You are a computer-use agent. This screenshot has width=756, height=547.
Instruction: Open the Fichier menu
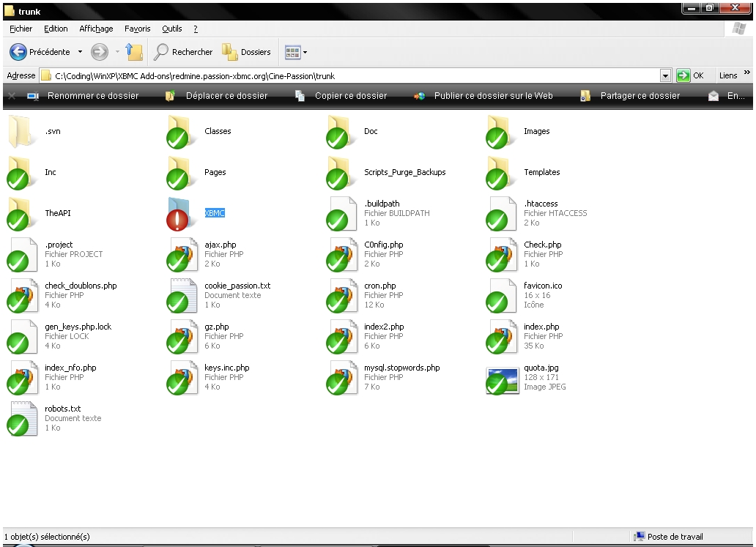click(21, 29)
